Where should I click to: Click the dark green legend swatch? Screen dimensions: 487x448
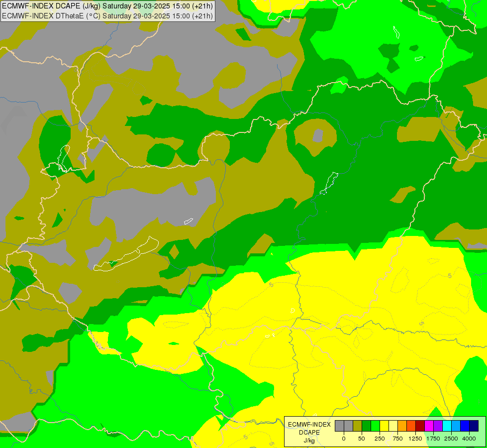point(367,426)
